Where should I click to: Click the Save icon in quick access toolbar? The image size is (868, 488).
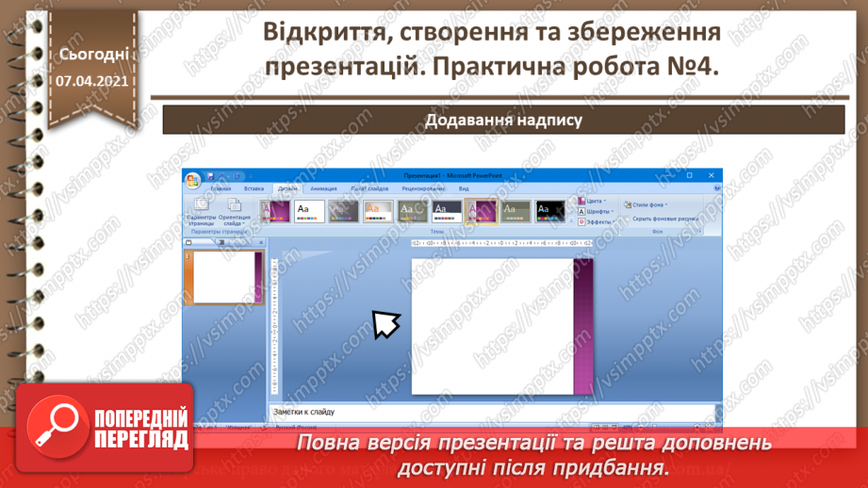pyautogui.click(x=210, y=176)
